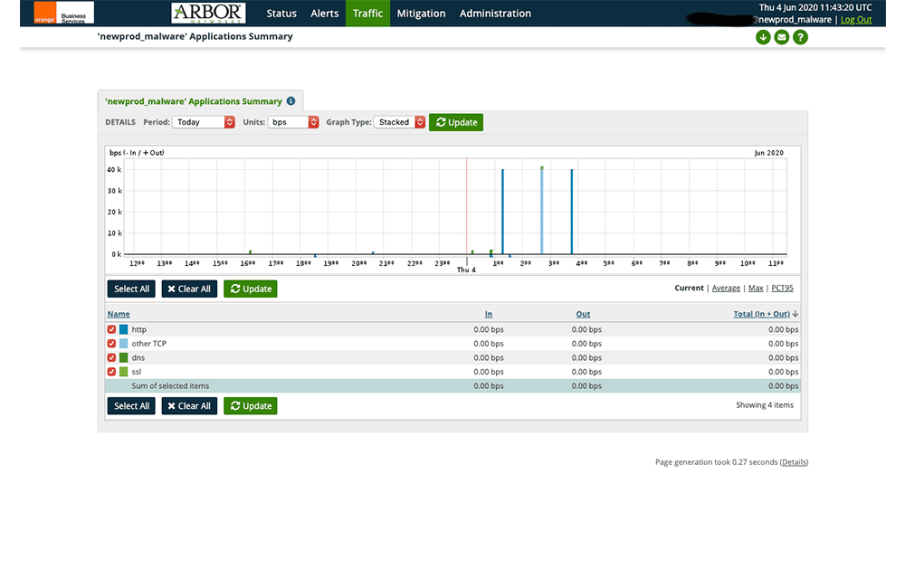This screenshot has height=588, width=905.
Task: Click Update button above the table
Action: coord(251,289)
